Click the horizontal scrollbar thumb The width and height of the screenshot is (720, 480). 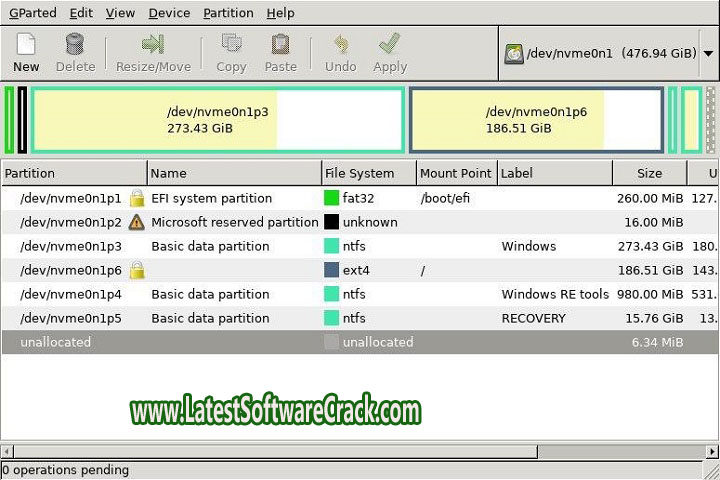tap(276, 451)
